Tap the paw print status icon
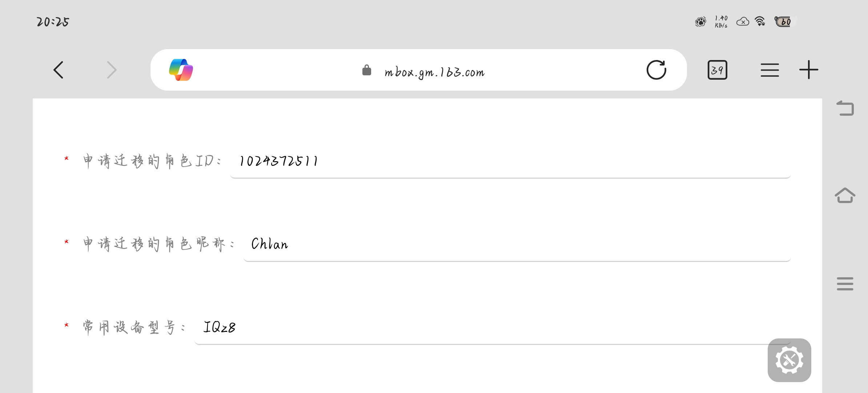 (x=700, y=22)
